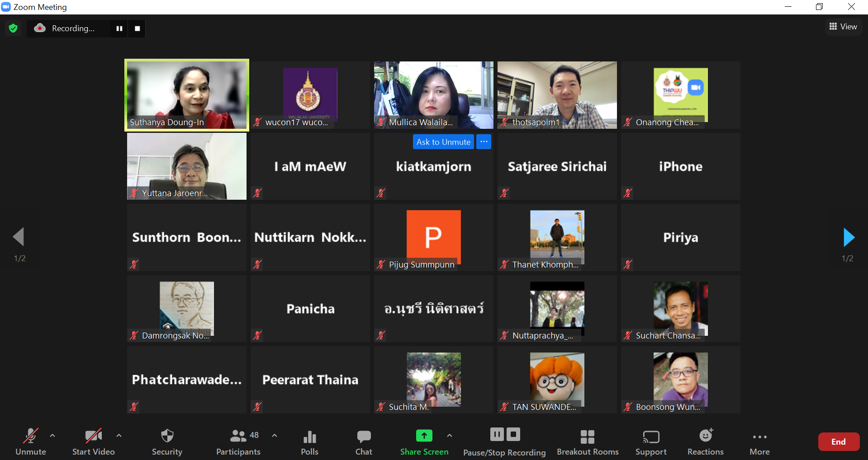868x460 pixels.
Task: Open the Participants panel
Action: (238, 442)
